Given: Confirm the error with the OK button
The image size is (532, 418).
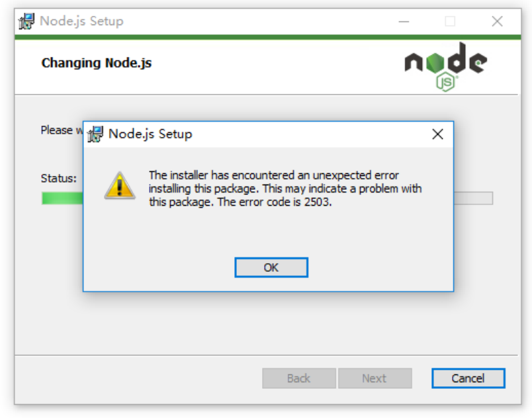Looking at the screenshot, I should (x=271, y=267).
